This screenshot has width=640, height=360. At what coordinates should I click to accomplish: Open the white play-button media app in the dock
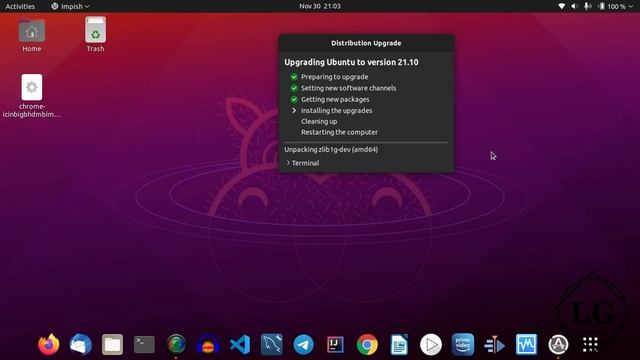(431, 344)
